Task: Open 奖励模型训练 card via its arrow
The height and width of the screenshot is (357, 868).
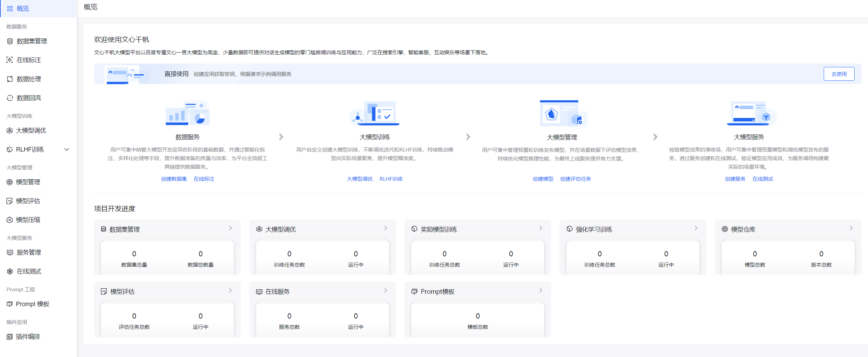Action: coord(541,228)
